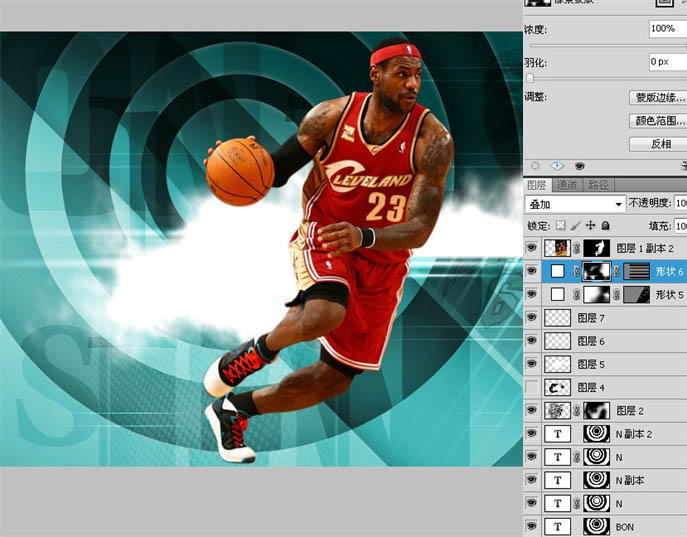
Task: Click the T text icon of N 副本 2 layer
Action: [557, 434]
